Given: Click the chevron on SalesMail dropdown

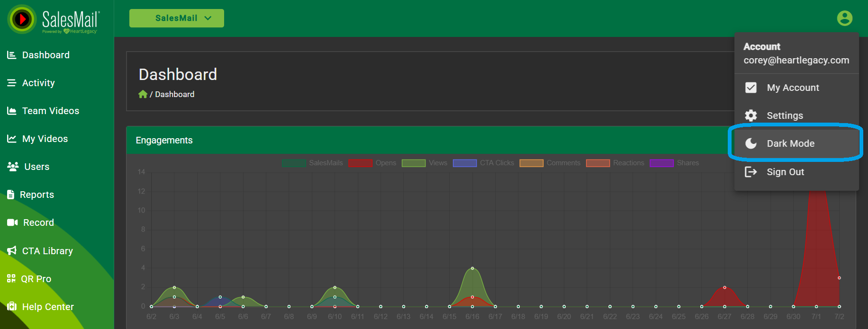Looking at the screenshot, I should tap(208, 18).
